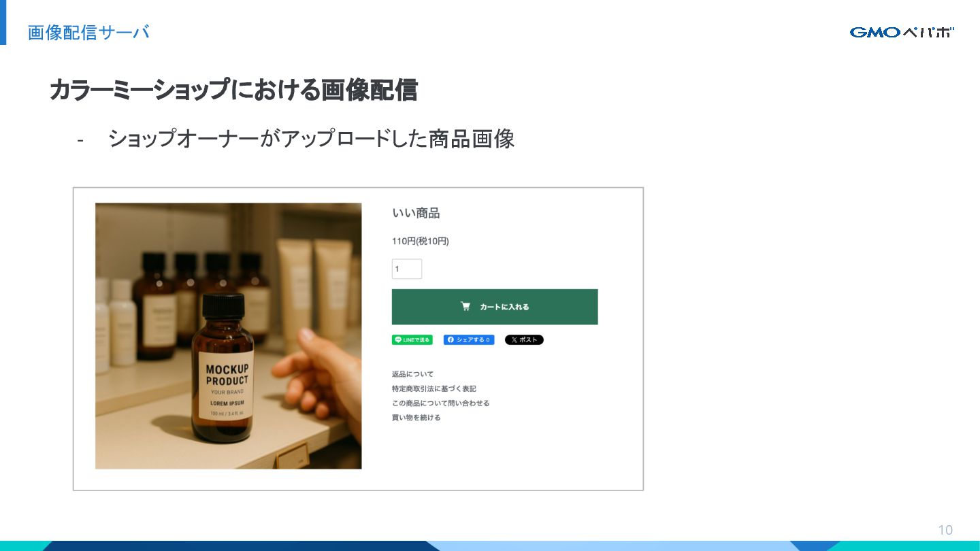The image size is (980, 551).
Task: Click the mockup product bottle image
Action: (x=229, y=336)
